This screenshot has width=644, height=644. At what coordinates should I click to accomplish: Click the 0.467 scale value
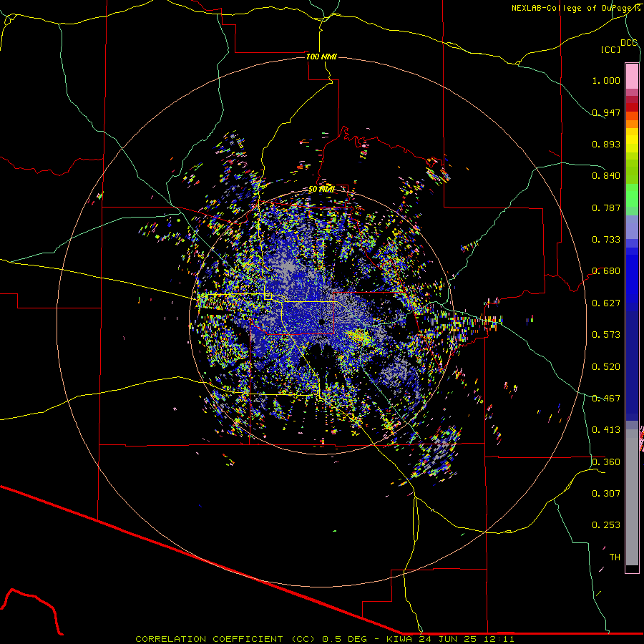click(606, 399)
